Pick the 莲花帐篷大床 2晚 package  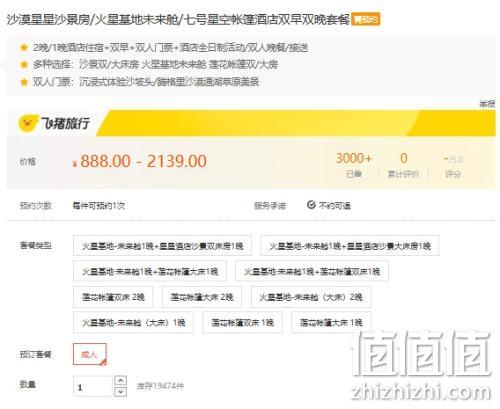202,297
